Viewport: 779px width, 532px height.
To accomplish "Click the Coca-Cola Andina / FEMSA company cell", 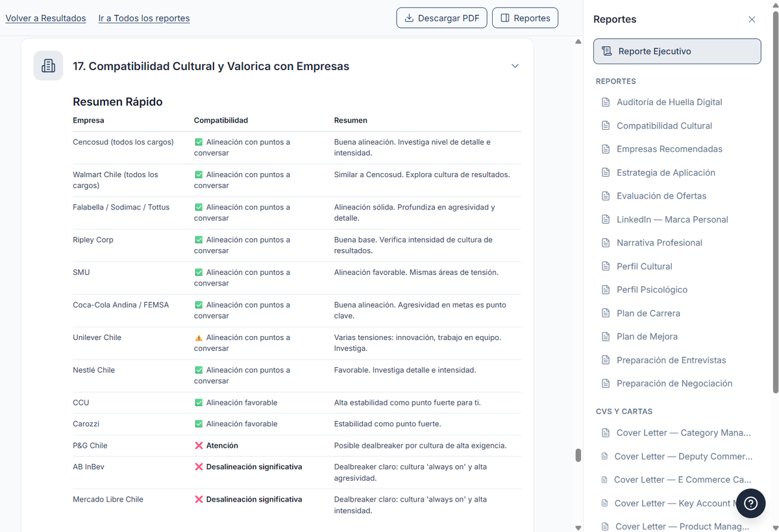I will pyautogui.click(x=121, y=305).
